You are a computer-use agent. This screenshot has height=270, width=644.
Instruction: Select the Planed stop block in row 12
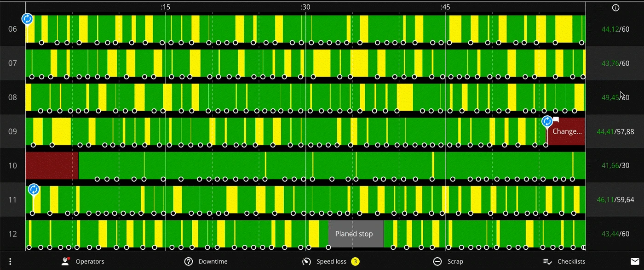pos(356,234)
